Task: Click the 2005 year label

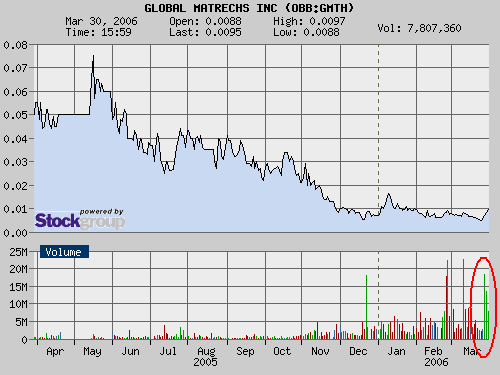Action: (205, 362)
